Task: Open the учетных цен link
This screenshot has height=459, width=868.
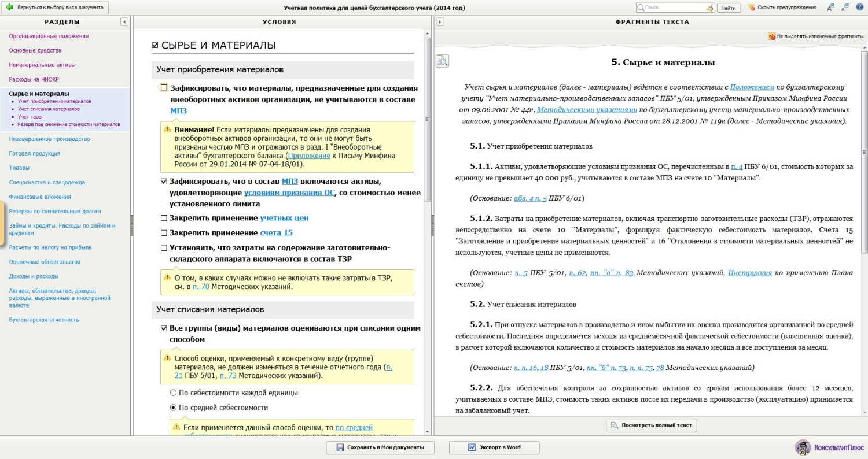Action: point(284,218)
